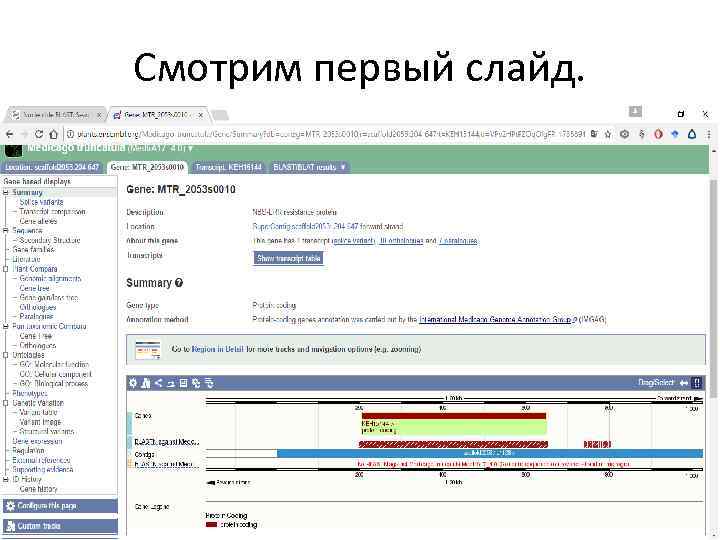Open Transcript comparison in the sidebar
The width and height of the screenshot is (720, 540).
tap(52, 212)
